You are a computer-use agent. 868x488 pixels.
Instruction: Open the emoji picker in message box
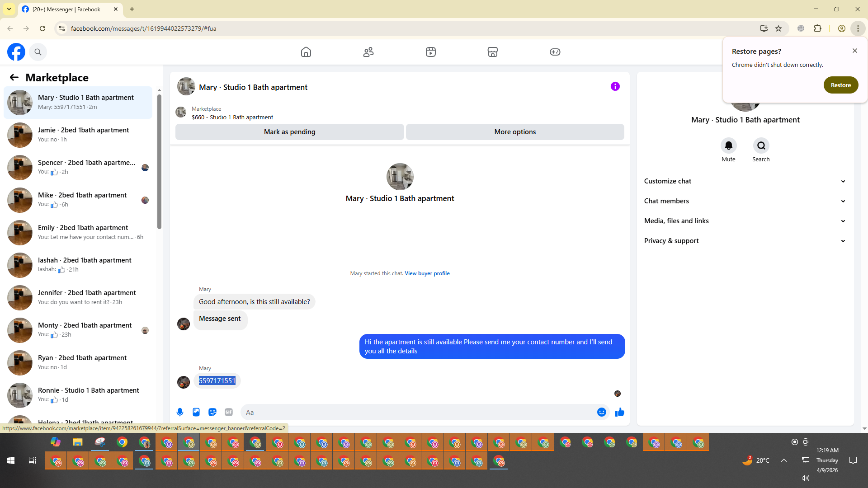click(601, 412)
